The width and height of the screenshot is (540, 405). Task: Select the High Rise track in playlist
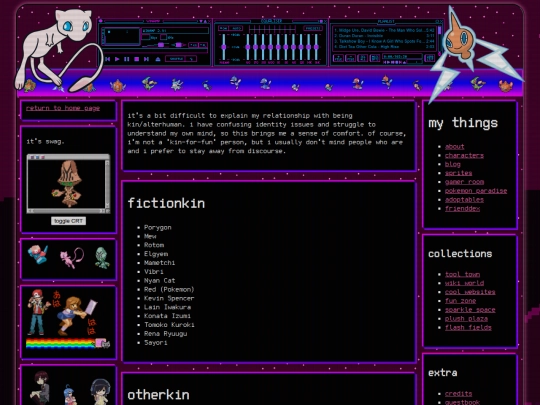pyautogui.click(x=384, y=46)
